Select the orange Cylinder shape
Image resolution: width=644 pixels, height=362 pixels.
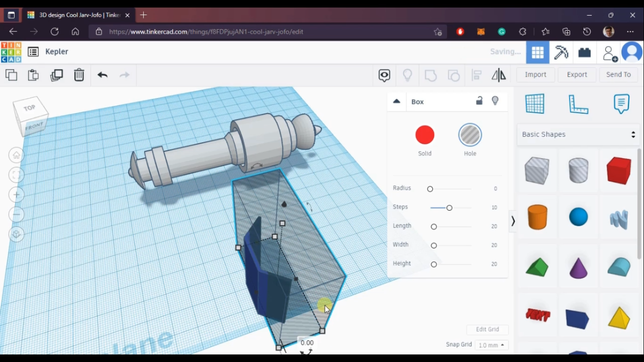coord(537,217)
